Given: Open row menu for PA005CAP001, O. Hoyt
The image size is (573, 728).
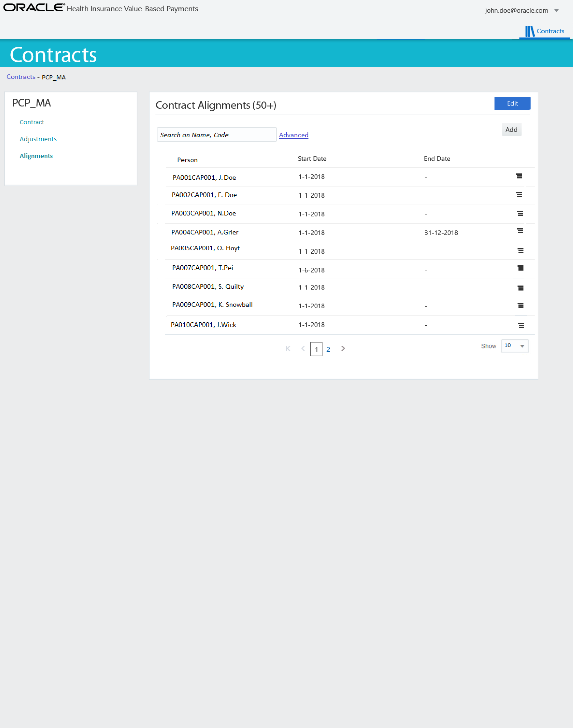Looking at the screenshot, I should point(520,251).
